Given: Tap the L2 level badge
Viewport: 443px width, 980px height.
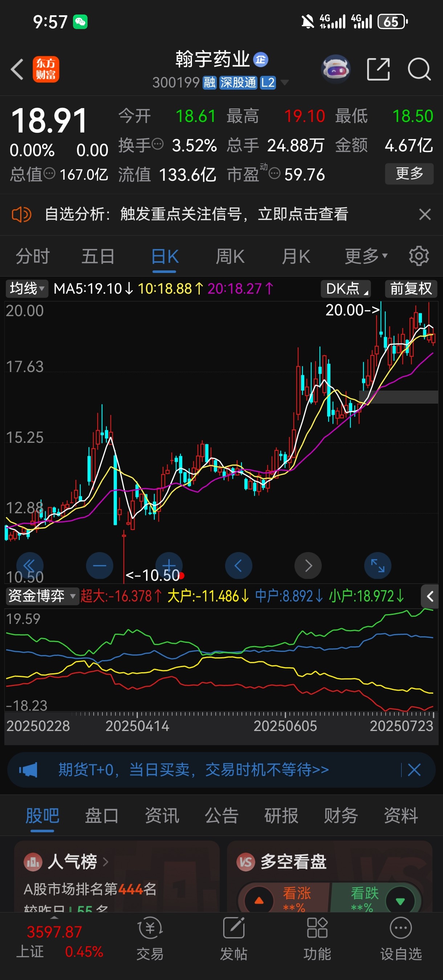Looking at the screenshot, I should tap(268, 82).
